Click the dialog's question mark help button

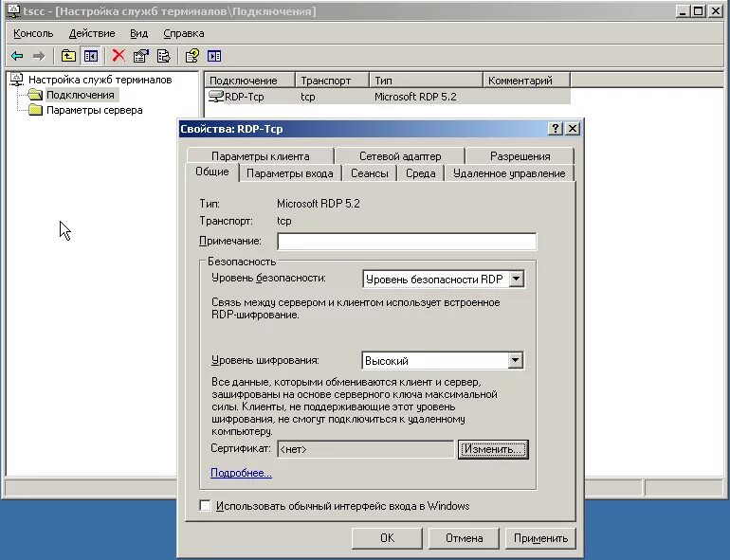click(x=556, y=129)
